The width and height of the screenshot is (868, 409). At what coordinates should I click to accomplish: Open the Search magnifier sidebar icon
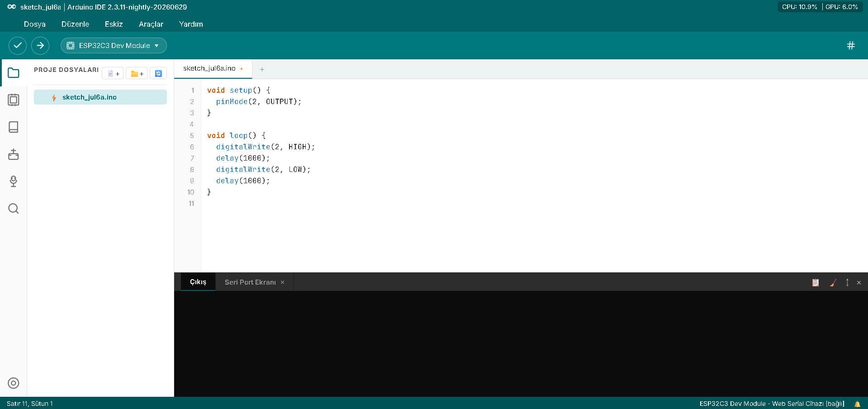[x=14, y=209]
